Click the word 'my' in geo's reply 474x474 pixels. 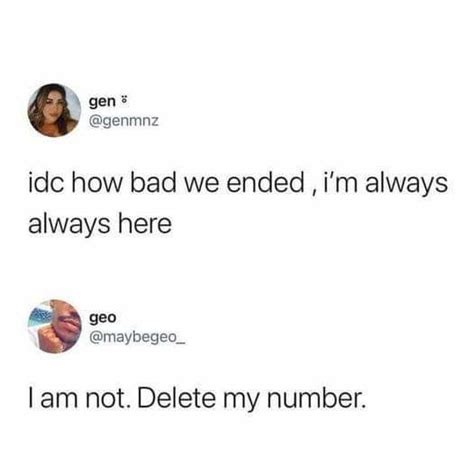pyautogui.click(x=241, y=400)
